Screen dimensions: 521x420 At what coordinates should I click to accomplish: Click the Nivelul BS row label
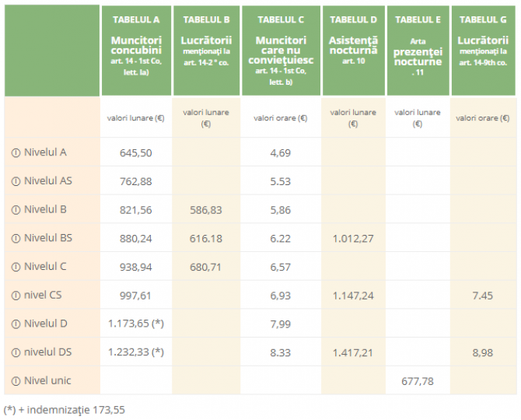coord(48,238)
